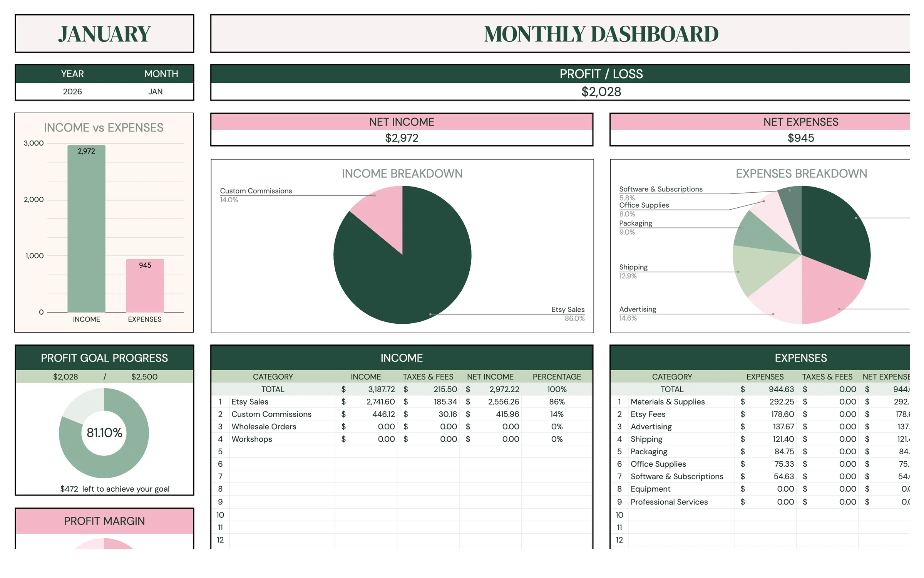The height and width of the screenshot is (578, 924).
Task: Click the Advertising 14.6% chart label
Action: (637, 313)
